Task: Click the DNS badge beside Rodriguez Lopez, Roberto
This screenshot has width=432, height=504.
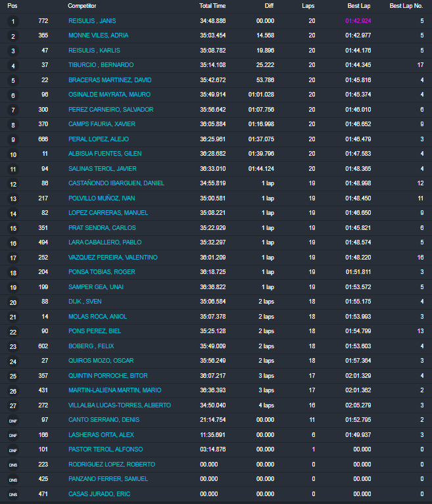Action: tap(13, 465)
